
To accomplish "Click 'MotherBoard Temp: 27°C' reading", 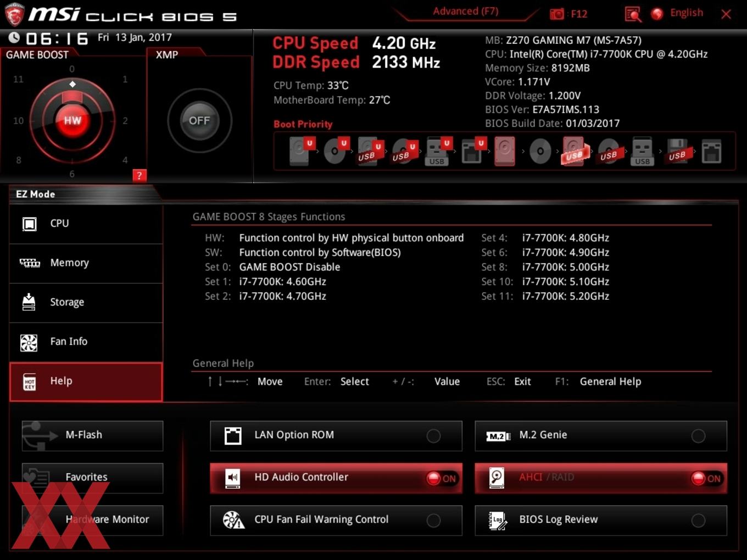I will pos(332,100).
